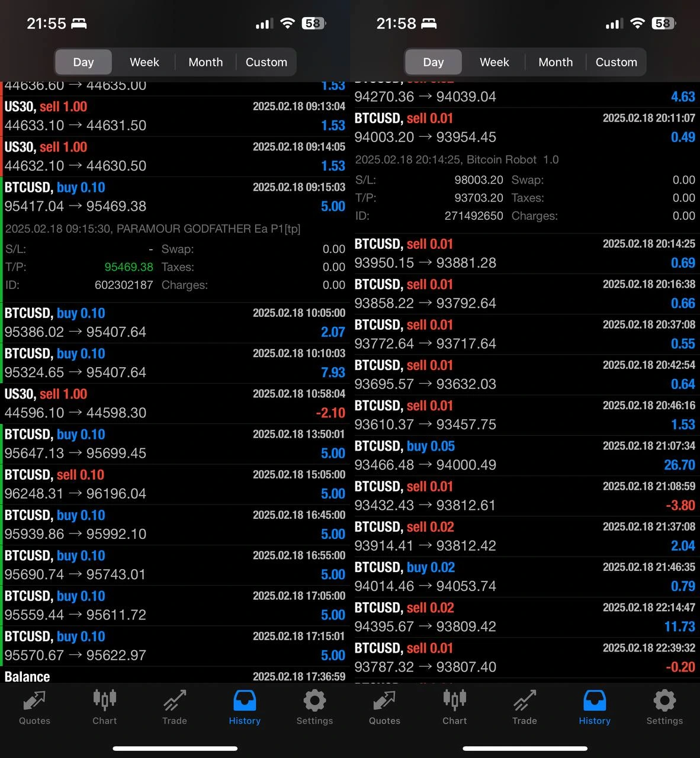This screenshot has height=758, width=700.
Task: Expand BTCUSD buy 0.05 trade with 26.70 profit
Action: coord(525,455)
